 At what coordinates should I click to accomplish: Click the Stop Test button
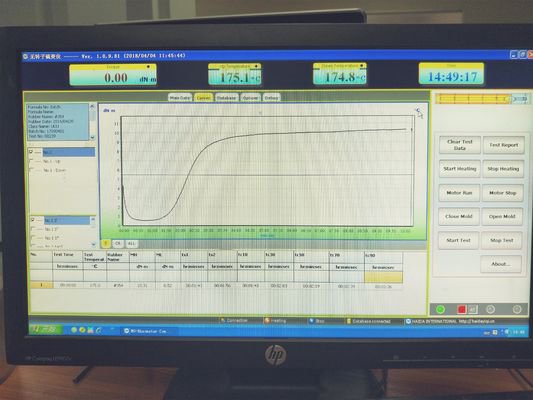[502, 240]
